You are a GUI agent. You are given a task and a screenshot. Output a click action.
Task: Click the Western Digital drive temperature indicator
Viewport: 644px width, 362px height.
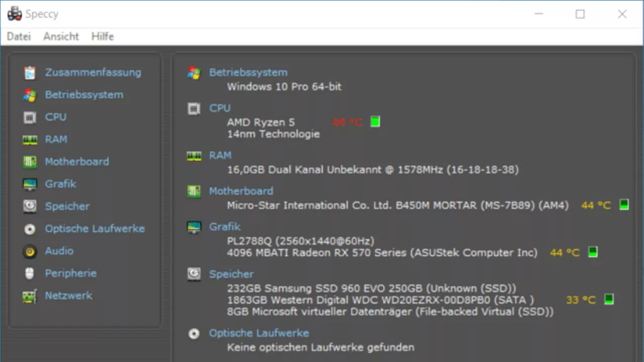pos(609,300)
